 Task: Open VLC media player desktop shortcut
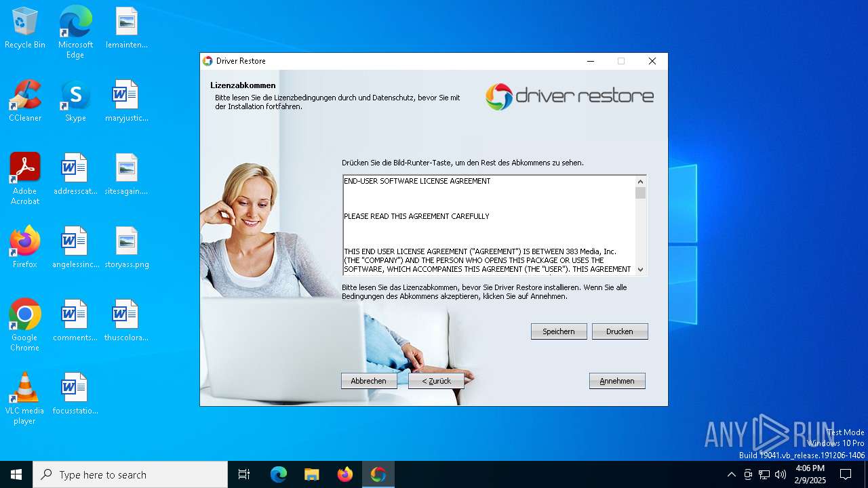tap(25, 399)
